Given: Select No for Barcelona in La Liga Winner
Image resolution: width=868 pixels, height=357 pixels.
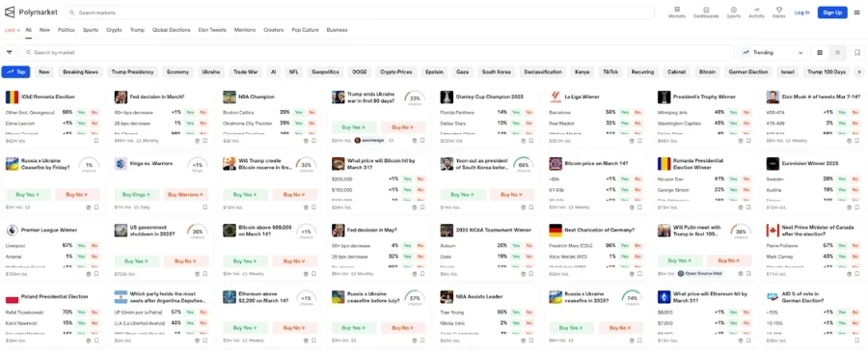Looking at the screenshot, I should pos(637,112).
